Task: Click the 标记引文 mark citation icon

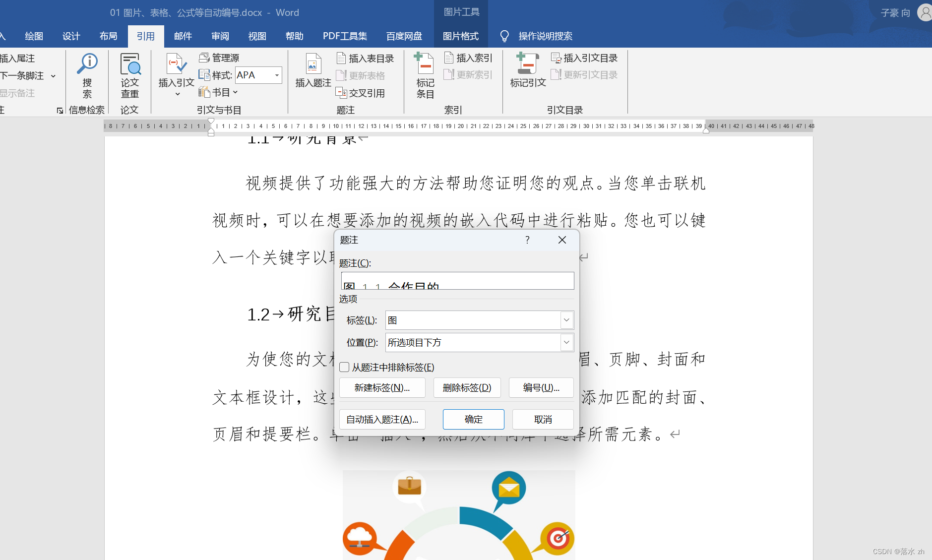Action: [528, 63]
